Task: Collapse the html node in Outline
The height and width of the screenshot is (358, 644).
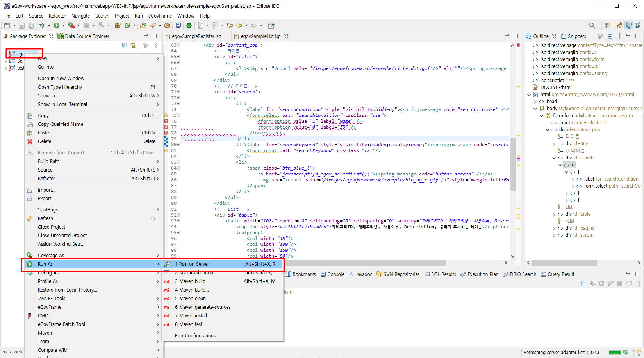Action: pos(529,95)
